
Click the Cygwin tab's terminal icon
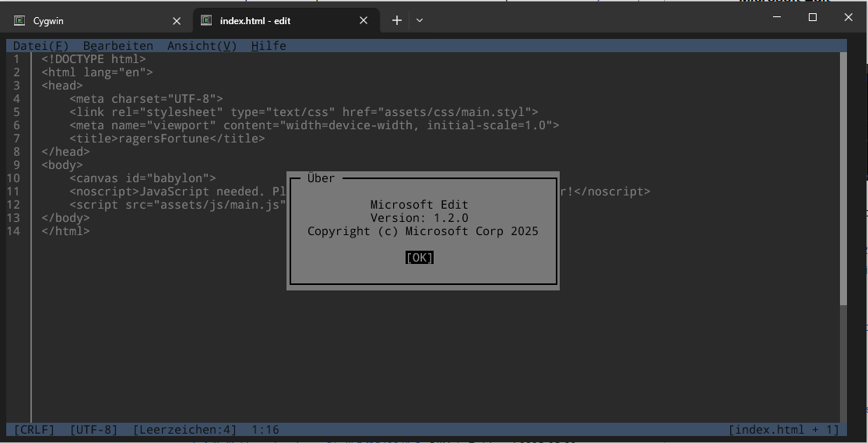pos(19,21)
